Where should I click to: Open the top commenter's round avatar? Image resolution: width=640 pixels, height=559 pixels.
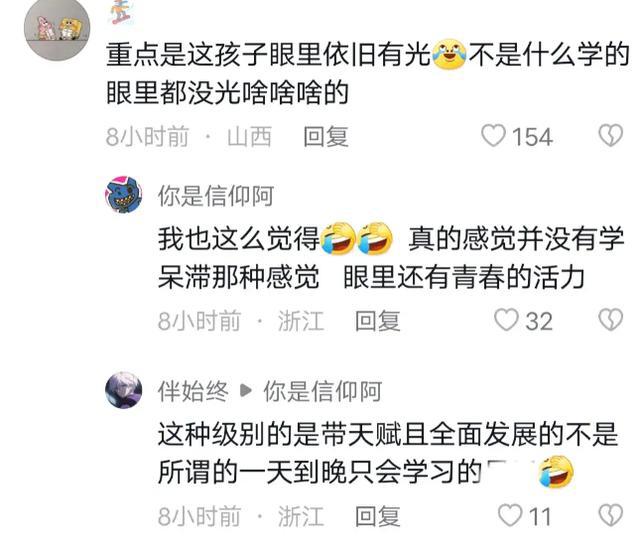pyautogui.click(x=57, y=29)
